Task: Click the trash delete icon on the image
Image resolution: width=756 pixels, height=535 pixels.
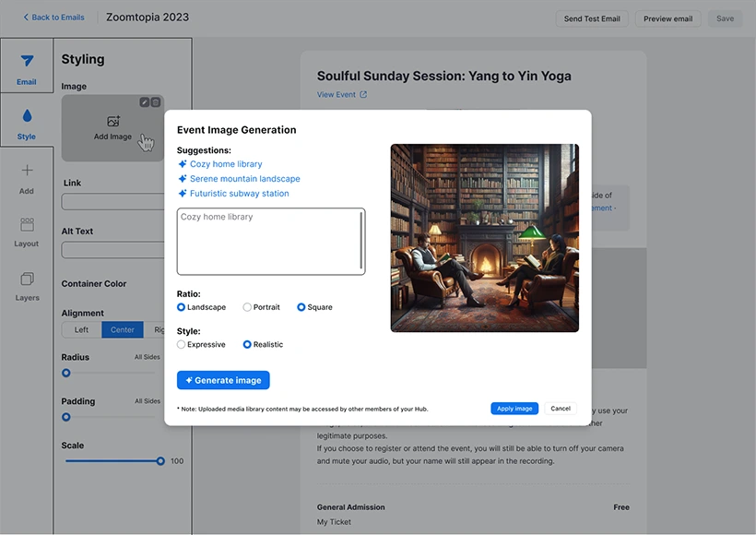Action: [x=156, y=101]
